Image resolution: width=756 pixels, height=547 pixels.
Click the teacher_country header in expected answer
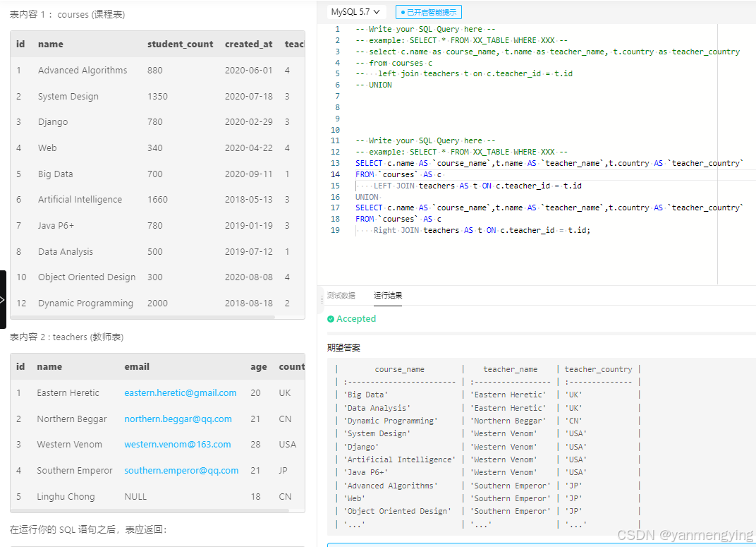click(598, 369)
